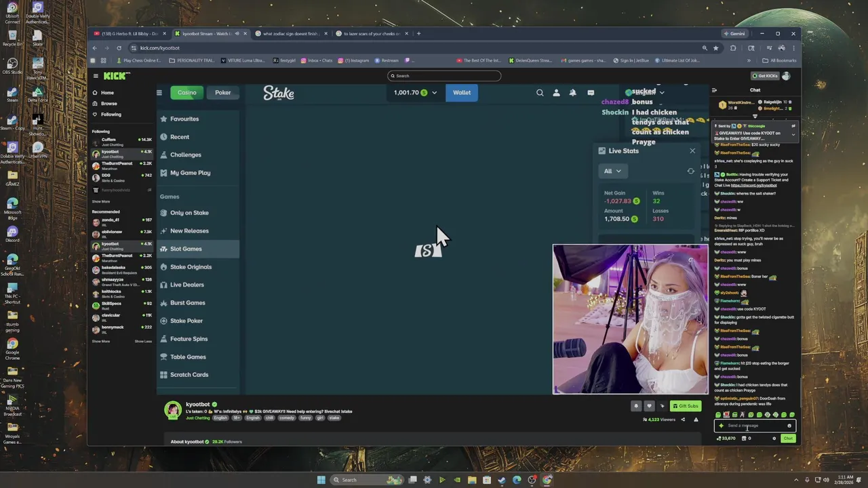Open Challenges in the Stake menu
The width and height of the screenshot is (868, 488).
(198, 155)
